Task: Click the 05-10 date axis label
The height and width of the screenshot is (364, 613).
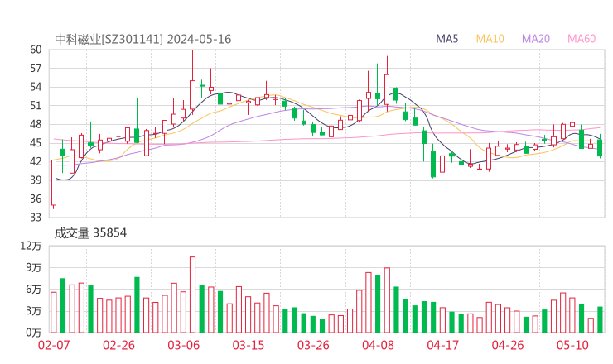Action: [x=572, y=345]
